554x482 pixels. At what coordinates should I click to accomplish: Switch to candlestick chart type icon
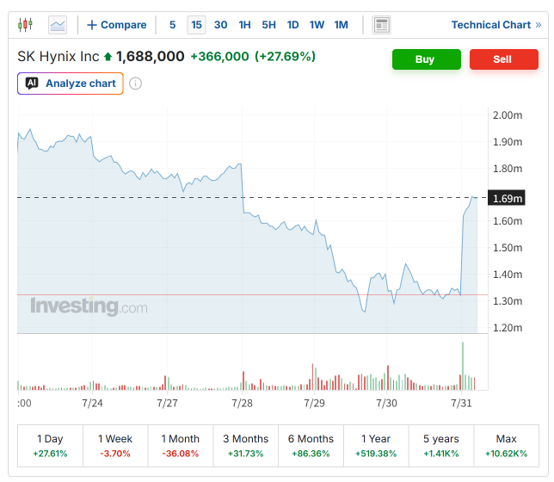pyautogui.click(x=25, y=25)
